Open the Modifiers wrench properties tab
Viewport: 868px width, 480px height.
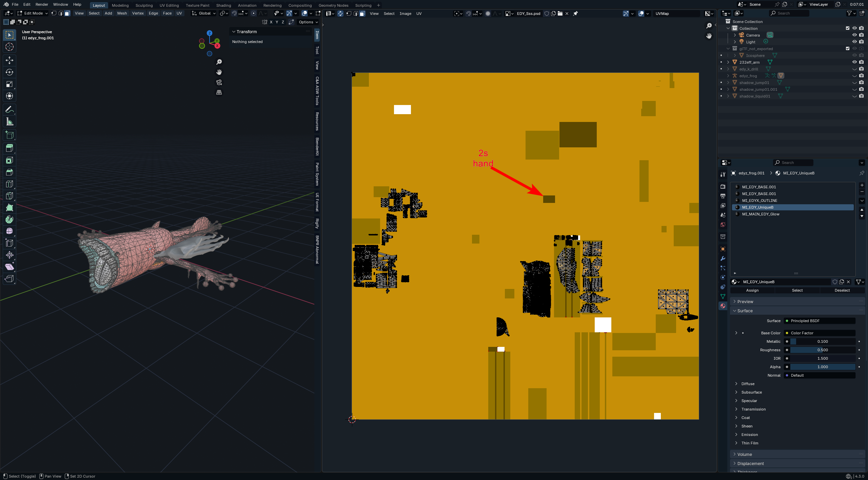723,258
